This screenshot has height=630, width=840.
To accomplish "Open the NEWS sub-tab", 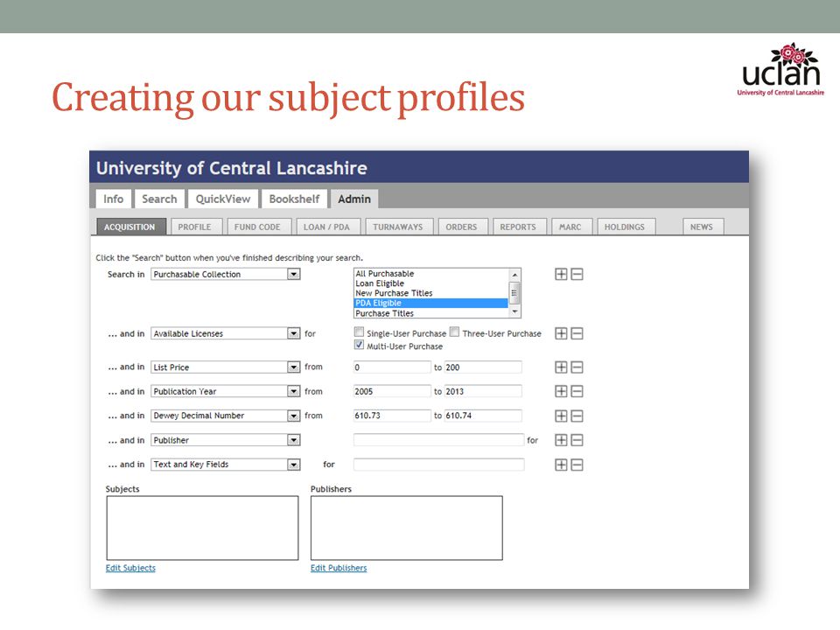I will click(702, 227).
